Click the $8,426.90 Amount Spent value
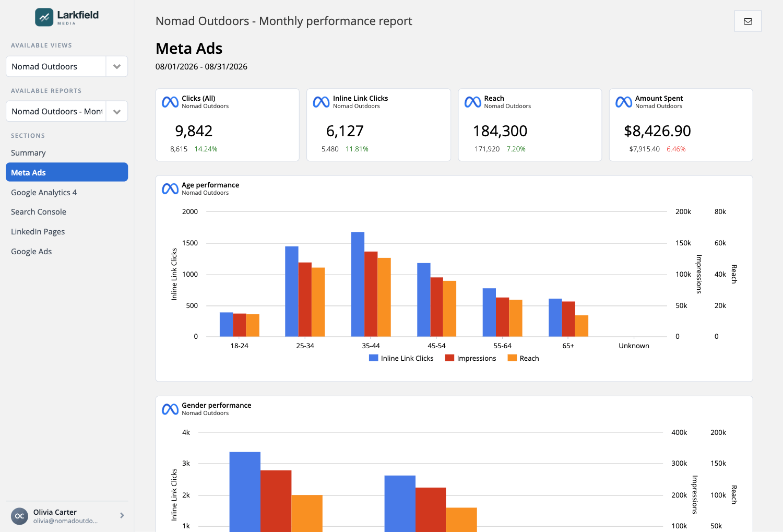 657,131
